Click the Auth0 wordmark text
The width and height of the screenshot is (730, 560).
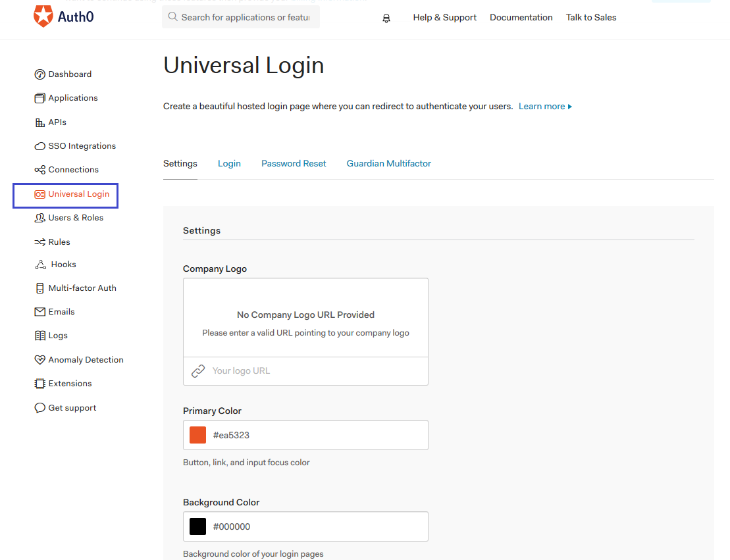76,17
